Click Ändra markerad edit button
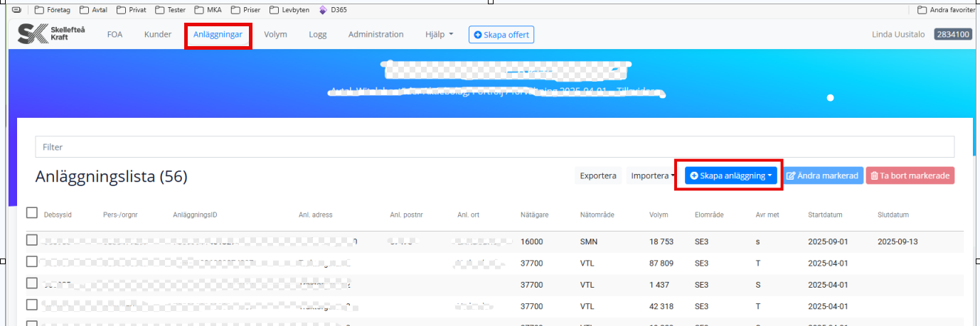 (x=824, y=176)
